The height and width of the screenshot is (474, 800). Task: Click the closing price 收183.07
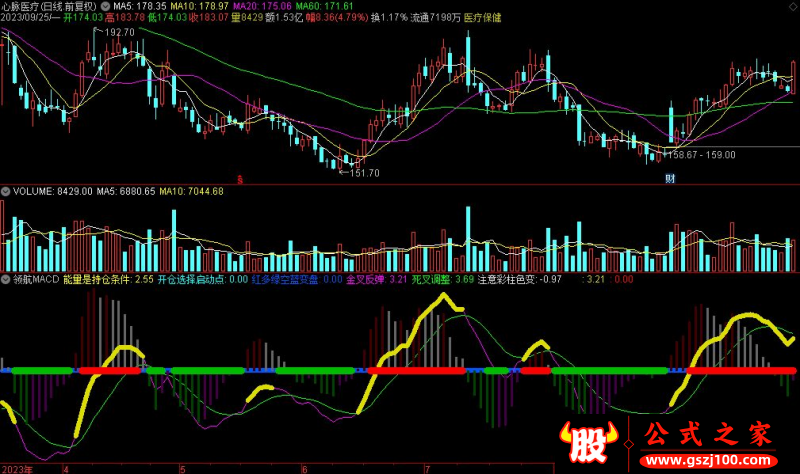[x=209, y=17]
